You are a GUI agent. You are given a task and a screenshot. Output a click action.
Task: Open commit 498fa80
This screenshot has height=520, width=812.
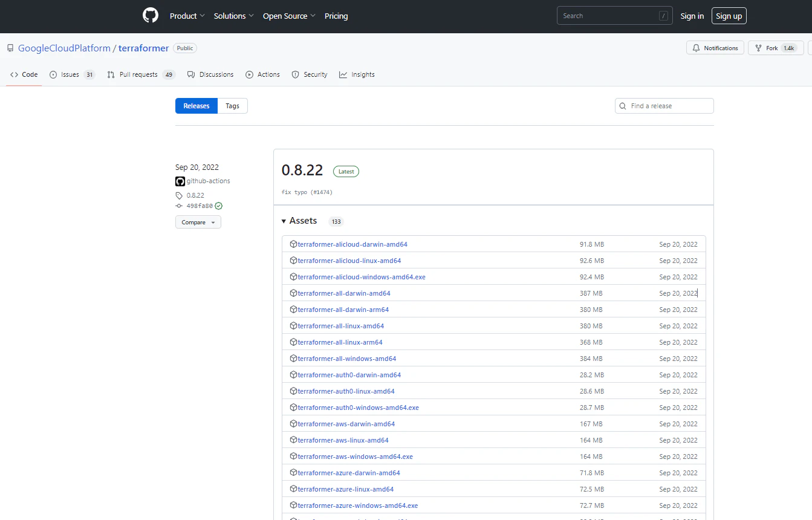[200, 206]
